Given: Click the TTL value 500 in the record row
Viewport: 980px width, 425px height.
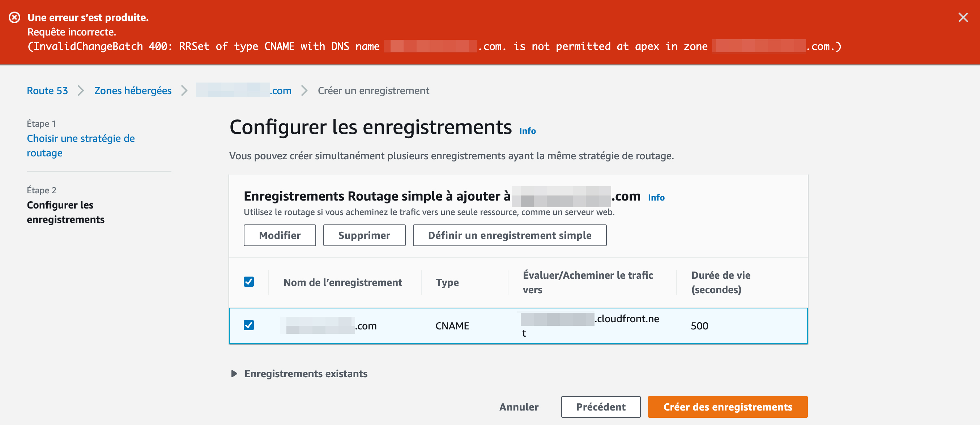Looking at the screenshot, I should [x=700, y=325].
